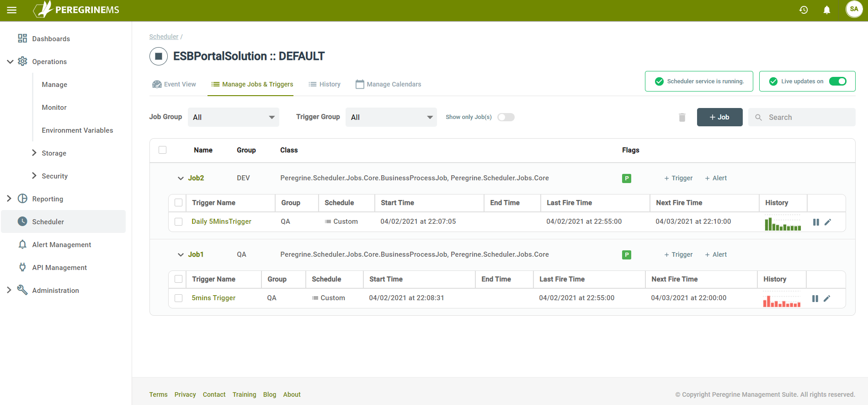Screen dimensions: 868x405
Task: Stop the ESBPortalSolution scheduler
Action: (159, 56)
